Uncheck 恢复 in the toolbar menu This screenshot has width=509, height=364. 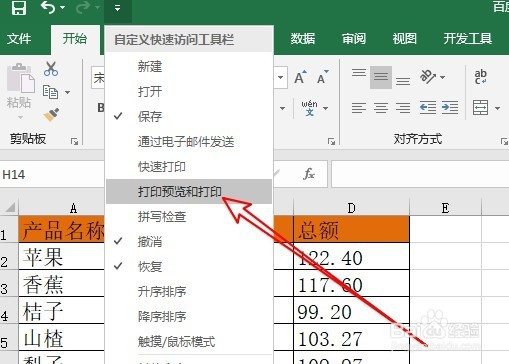[189, 266]
